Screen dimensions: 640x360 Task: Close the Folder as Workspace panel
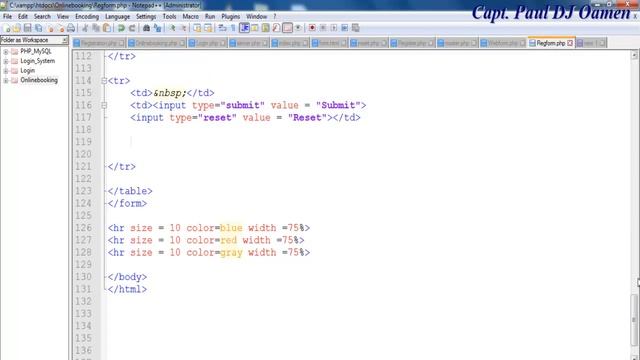click(x=64, y=40)
